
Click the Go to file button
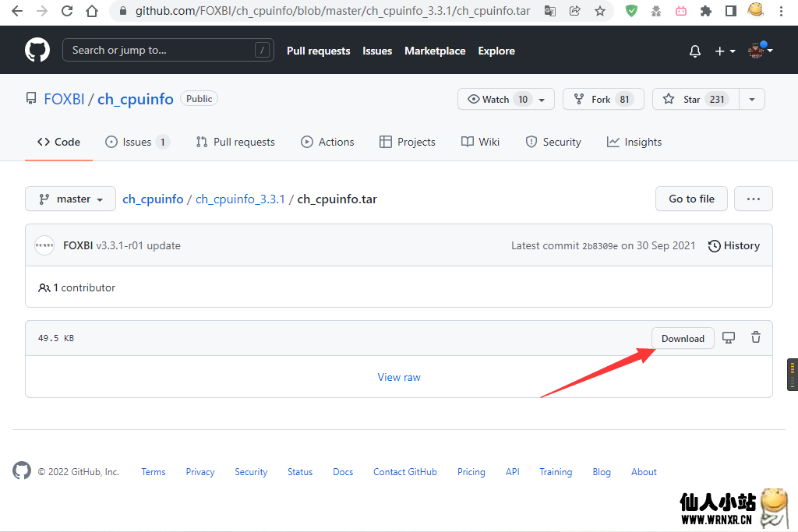[x=691, y=199]
